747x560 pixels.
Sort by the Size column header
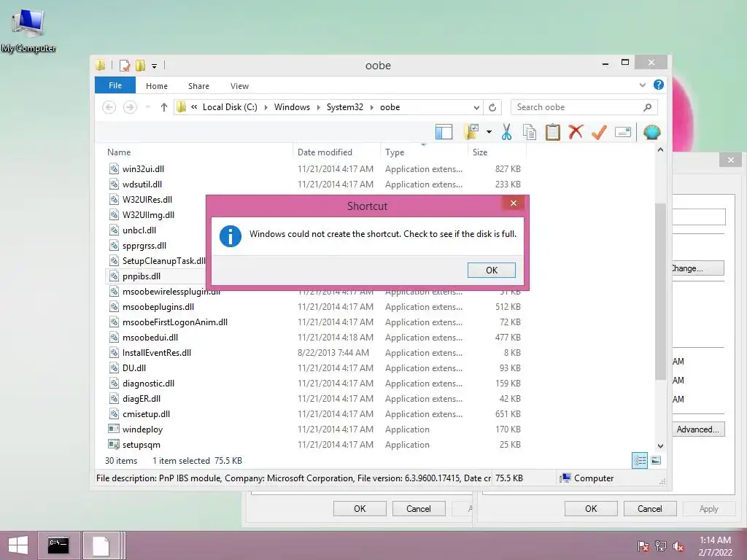pyautogui.click(x=480, y=152)
